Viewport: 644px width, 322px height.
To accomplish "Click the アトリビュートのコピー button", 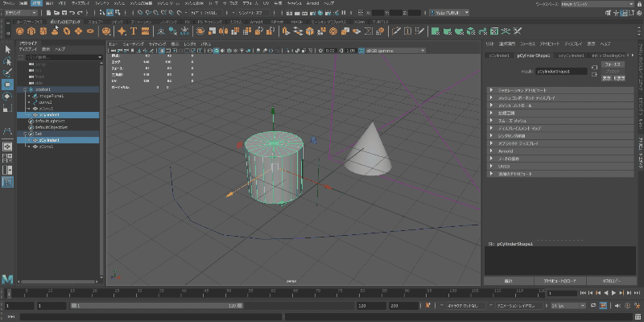I will tap(560, 280).
